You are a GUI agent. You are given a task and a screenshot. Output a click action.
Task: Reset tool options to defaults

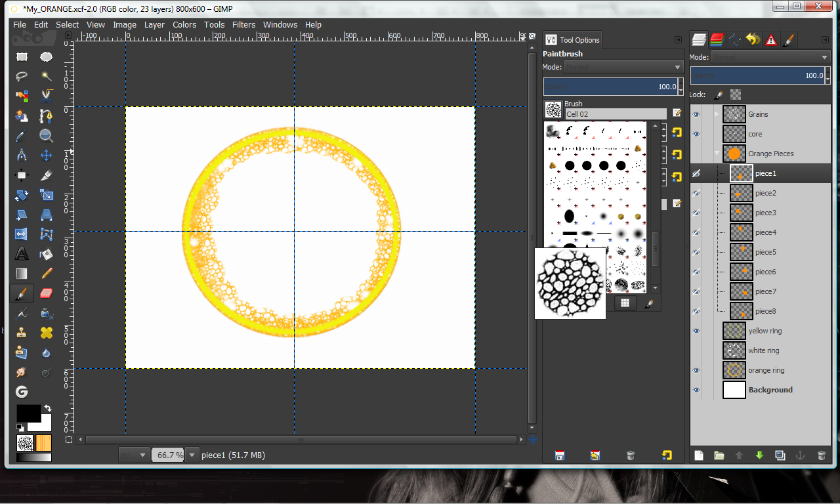(x=667, y=455)
